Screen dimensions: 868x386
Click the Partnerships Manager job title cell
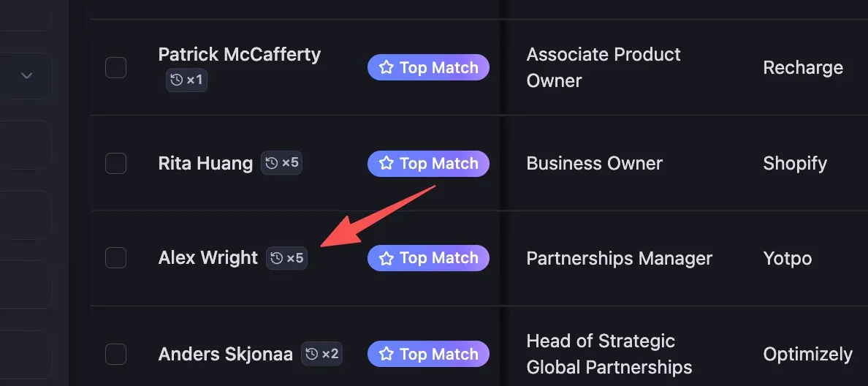pyautogui.click(x=619, y=258)
